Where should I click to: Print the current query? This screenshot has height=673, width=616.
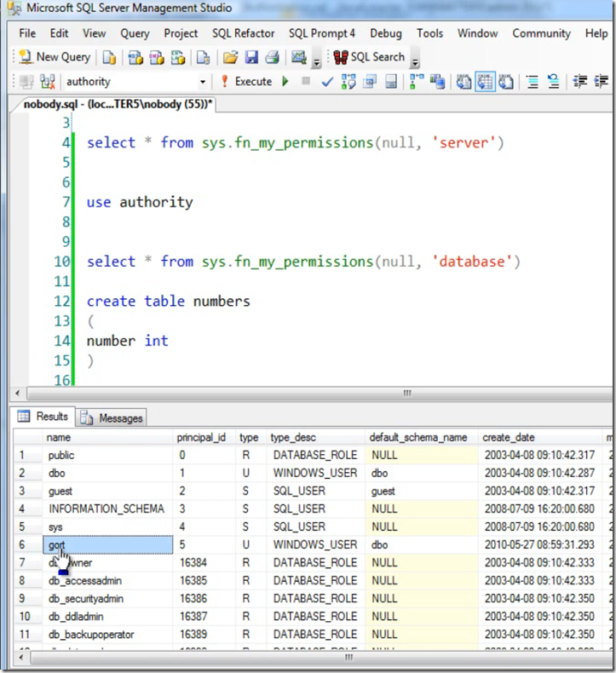pyautogui.click(x=273, y=57)
